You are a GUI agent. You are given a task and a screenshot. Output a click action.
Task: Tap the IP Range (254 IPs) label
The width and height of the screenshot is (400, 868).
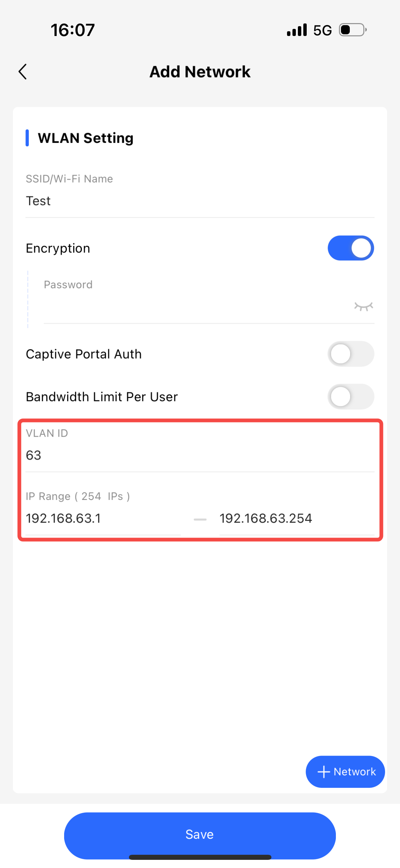click(x=78, y=496)
